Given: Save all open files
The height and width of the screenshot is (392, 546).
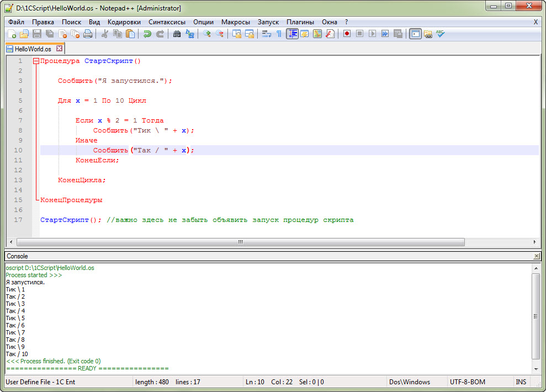Looking at the screenshot, I should point(49,34).
